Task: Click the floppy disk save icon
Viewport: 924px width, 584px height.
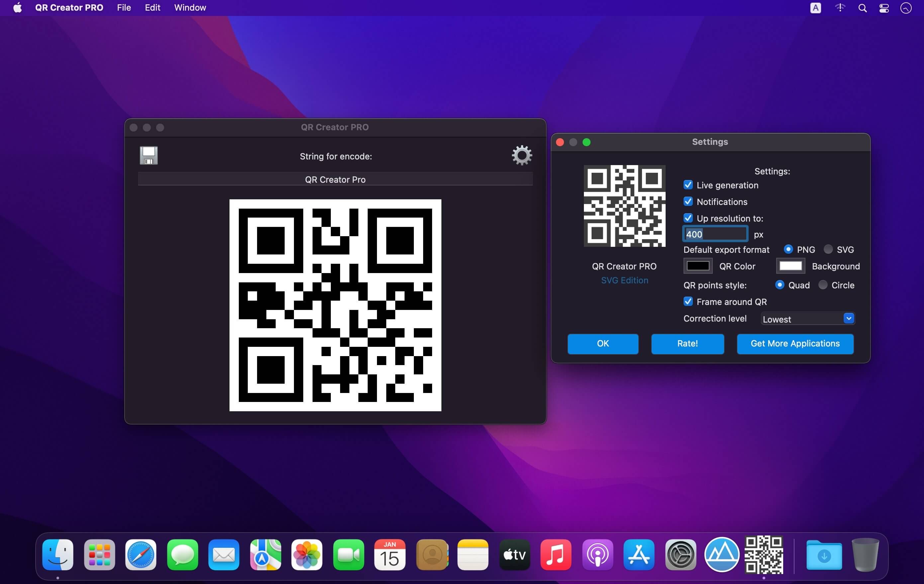Action: pos(148,155)
